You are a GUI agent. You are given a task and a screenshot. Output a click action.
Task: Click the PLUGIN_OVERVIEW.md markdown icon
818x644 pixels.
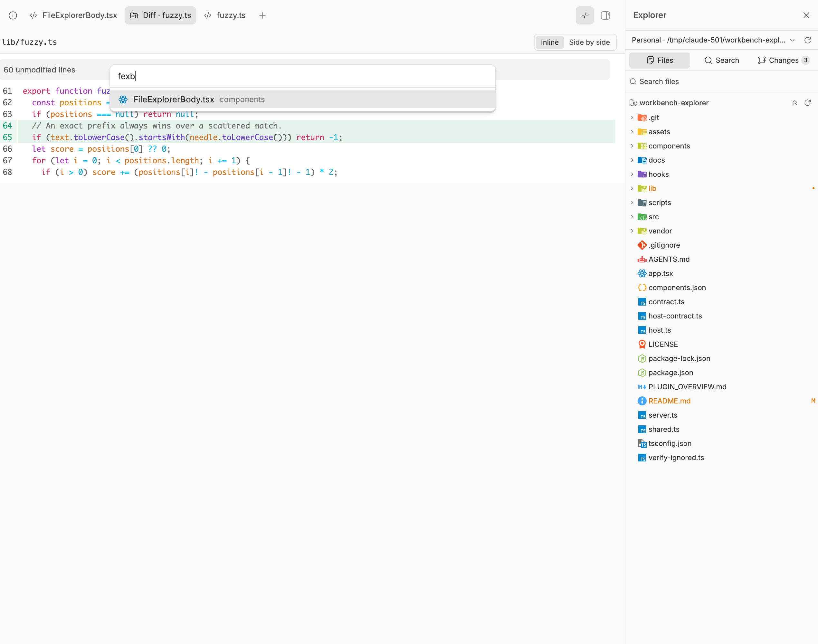(x=642, y=387)
